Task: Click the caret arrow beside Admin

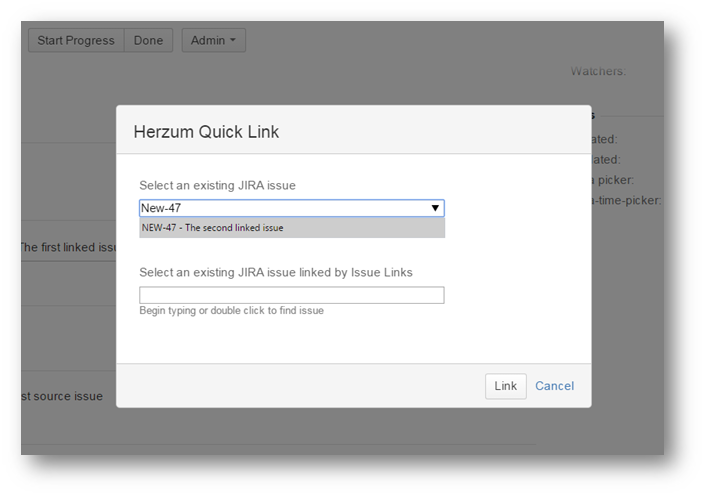Action: coord(233,41)
